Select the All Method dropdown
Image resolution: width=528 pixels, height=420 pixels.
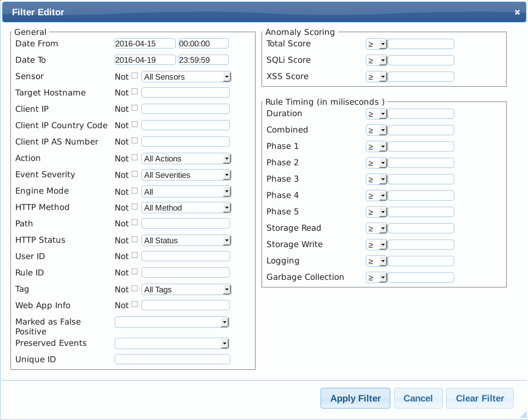[186, 208]
